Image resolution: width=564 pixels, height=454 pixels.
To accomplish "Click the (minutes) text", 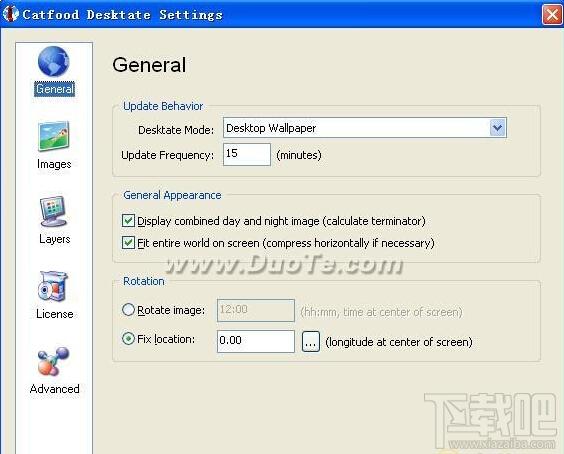I will coord(299,155).
